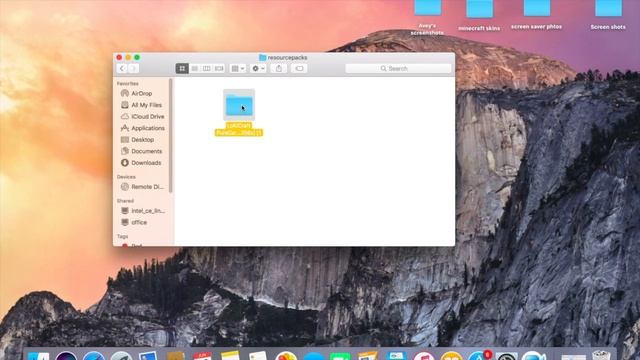This screenshot has height=360, width=640.
Task: Go back in the Finder window
Action: [x=122, y=69]
